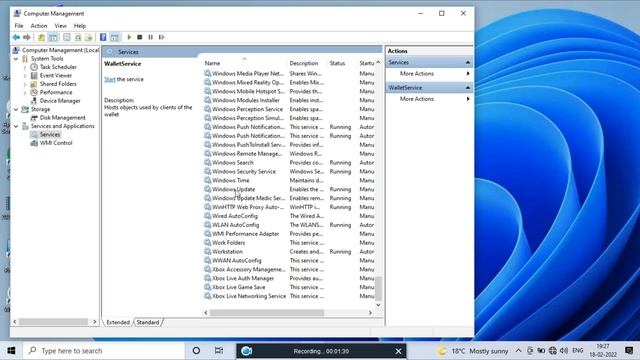Switch to the Extended tab

tap(118, 322)
